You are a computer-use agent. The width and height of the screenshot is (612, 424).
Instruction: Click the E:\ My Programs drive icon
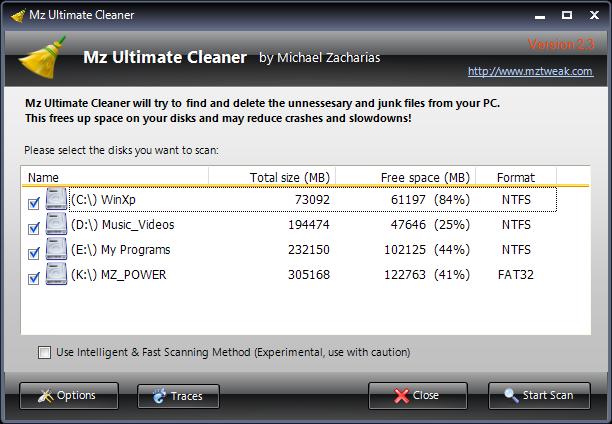pos(54,251)
